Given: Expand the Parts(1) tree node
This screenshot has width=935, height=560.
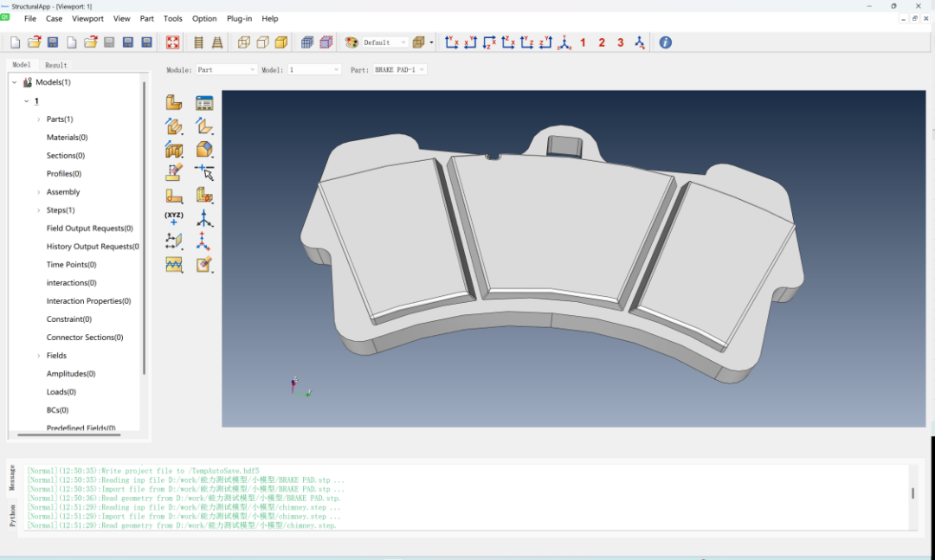Looking at the screenshot, I should (39, 119).
